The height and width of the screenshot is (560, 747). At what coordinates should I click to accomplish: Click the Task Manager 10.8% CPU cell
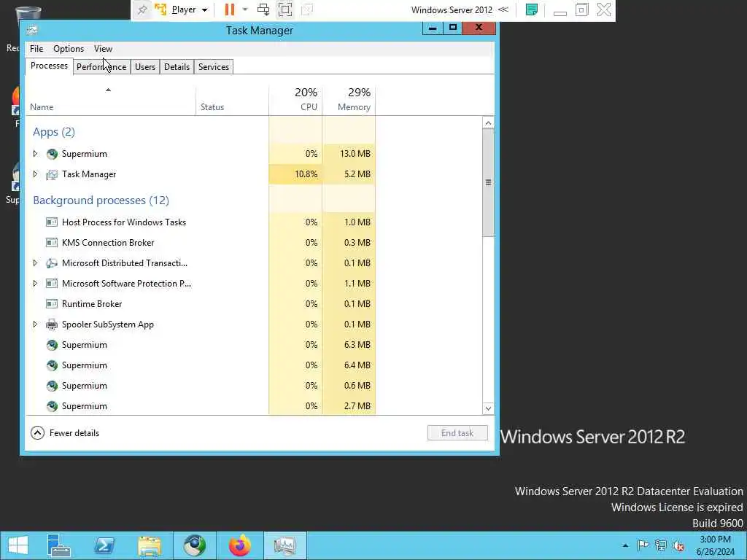coord(295,174)
